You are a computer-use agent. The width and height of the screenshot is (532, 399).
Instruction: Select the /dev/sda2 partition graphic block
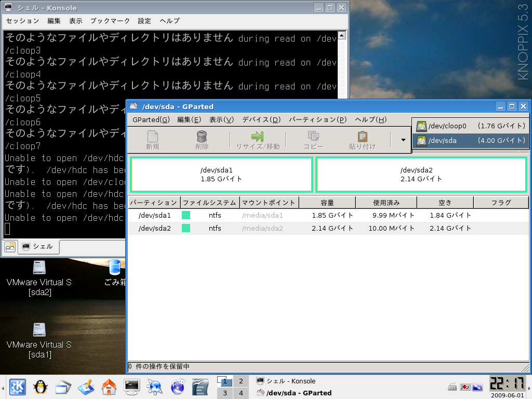click(421, 175)
